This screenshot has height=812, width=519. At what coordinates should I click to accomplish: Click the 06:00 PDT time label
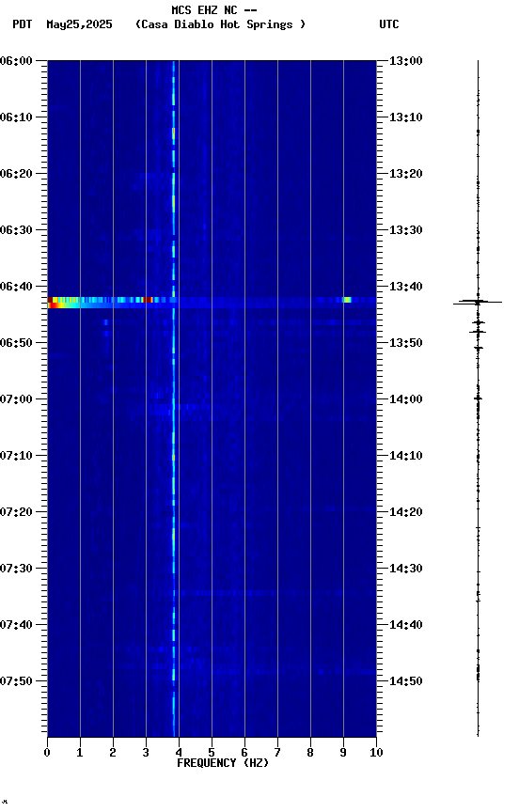[16, 61]
